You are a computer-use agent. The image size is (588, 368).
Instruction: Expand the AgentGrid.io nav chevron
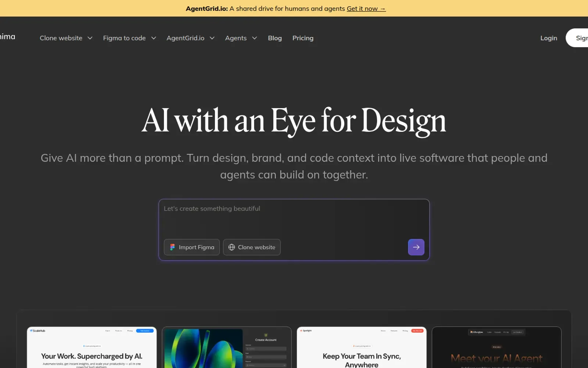[x=212, y=38]
